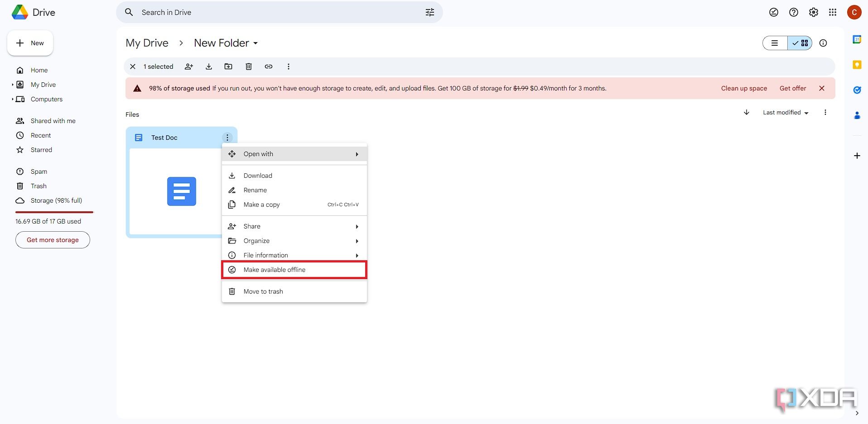The height and width of the screenshot is (424, 868).
Task: Open the Google apps grid
Action: 833,12
